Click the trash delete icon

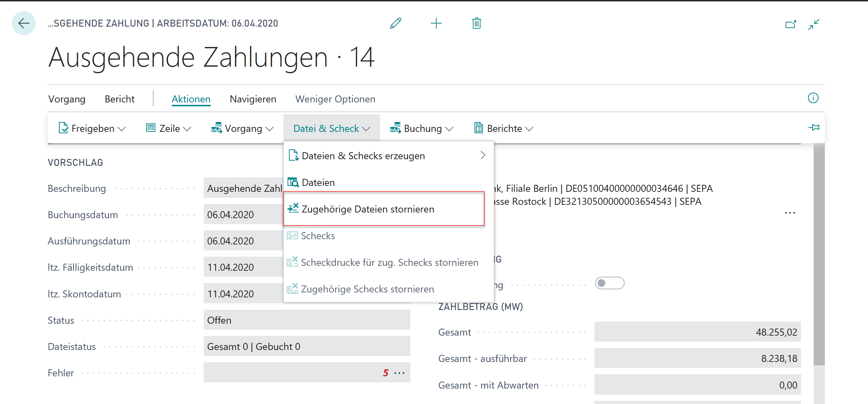tap(476, 23)
